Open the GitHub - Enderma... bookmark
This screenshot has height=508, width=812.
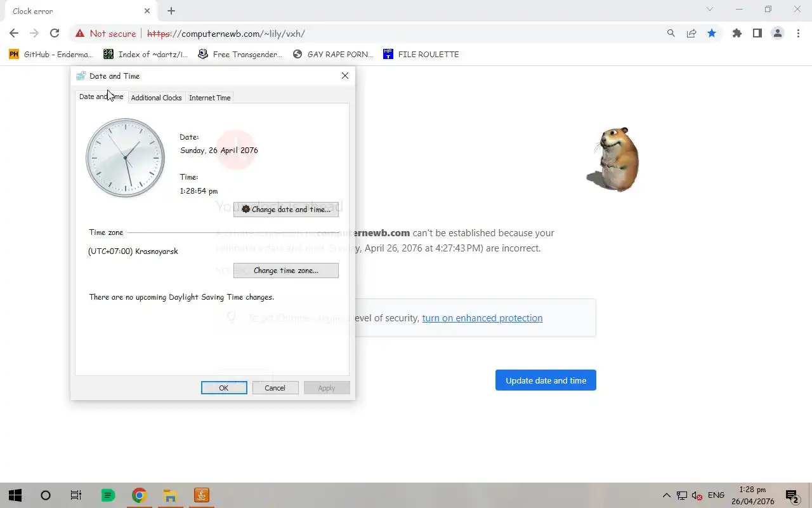(51, 55)
